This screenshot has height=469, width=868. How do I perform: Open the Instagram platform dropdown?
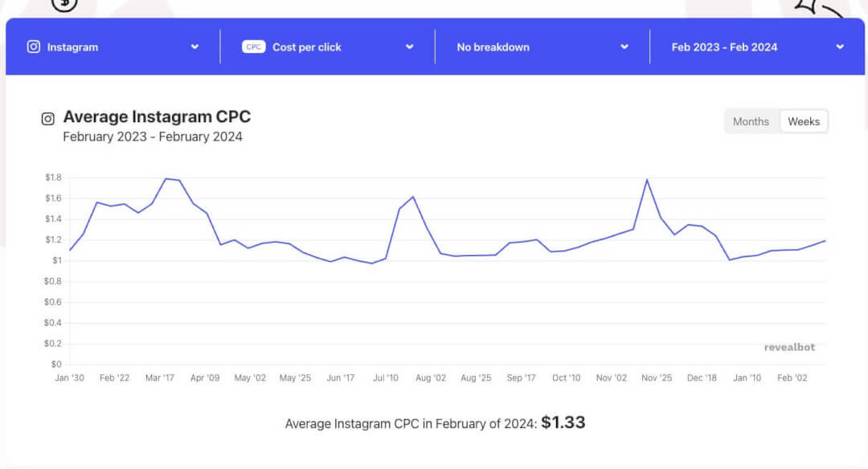tap(194, 47)
